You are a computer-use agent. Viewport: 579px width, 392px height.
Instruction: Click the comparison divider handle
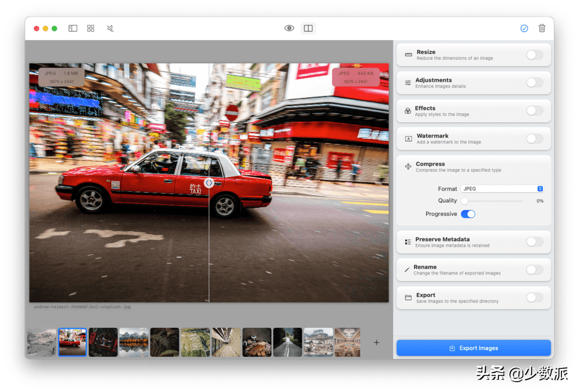pos(209,183)
